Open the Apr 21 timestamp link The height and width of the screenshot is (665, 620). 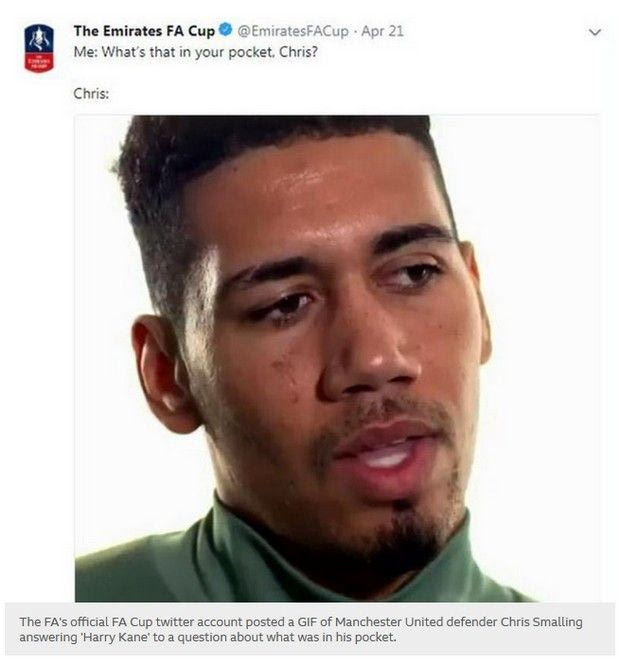(x=383, y=31)
